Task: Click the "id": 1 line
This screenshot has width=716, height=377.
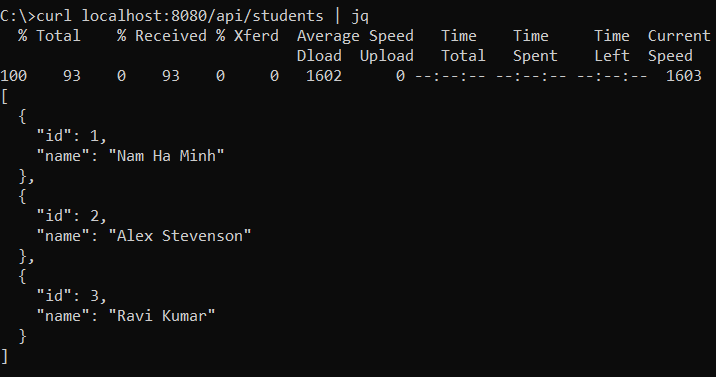Action: point(72,136)
